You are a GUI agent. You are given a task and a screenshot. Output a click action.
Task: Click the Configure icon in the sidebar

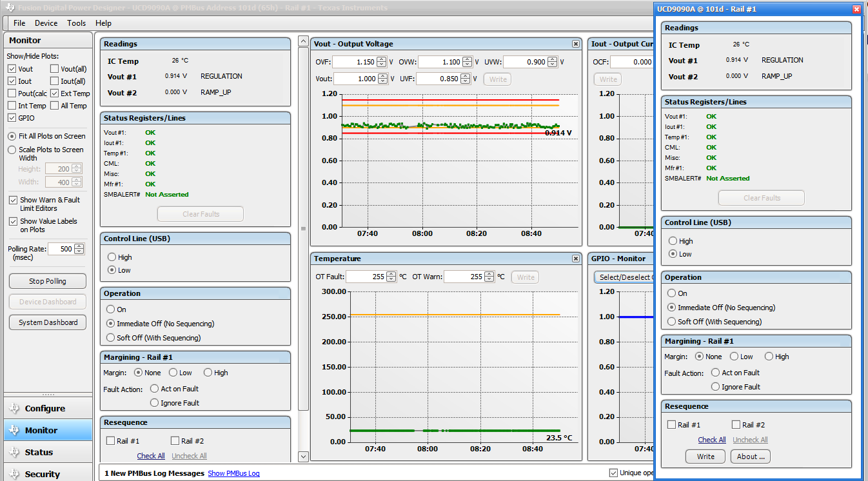pos(14,409)
